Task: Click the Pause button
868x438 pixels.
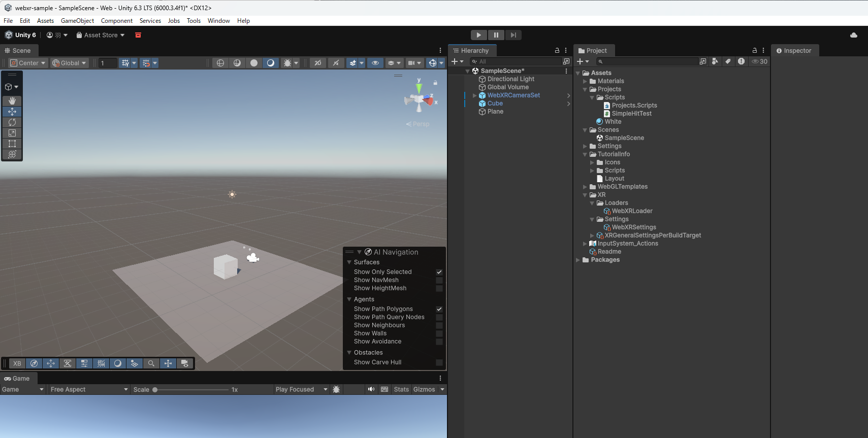Action: click(x=496, y=35)
